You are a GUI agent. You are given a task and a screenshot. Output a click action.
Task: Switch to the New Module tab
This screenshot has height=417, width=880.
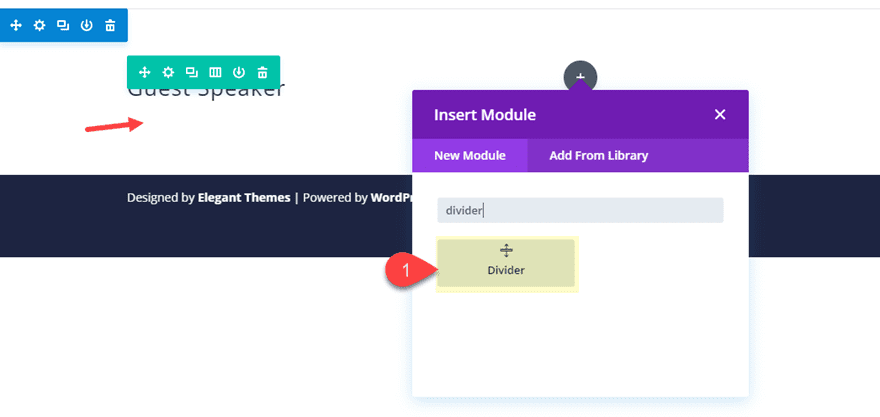(469, 155)
